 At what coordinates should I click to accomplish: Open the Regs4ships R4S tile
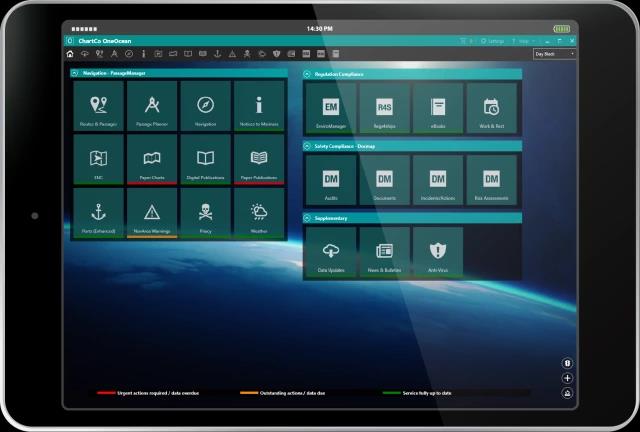(384, 108)
